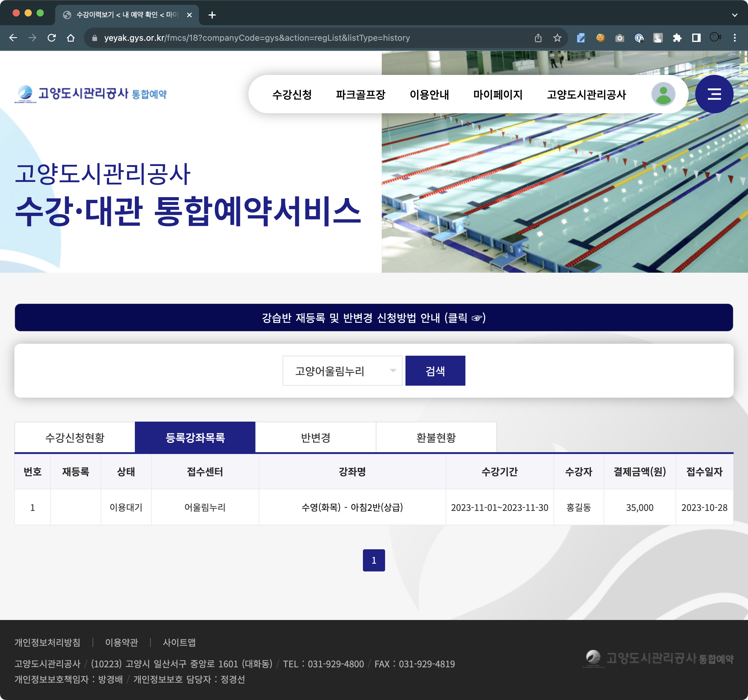
Task: Open the notepad extension icon
Action: pyautogui.click(x=581, y=38)
